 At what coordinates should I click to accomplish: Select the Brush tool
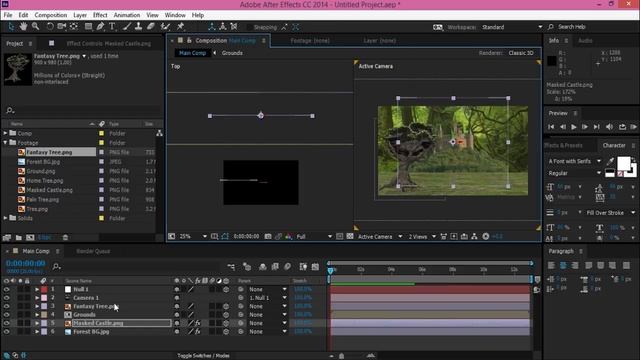(x=127, y=27)
